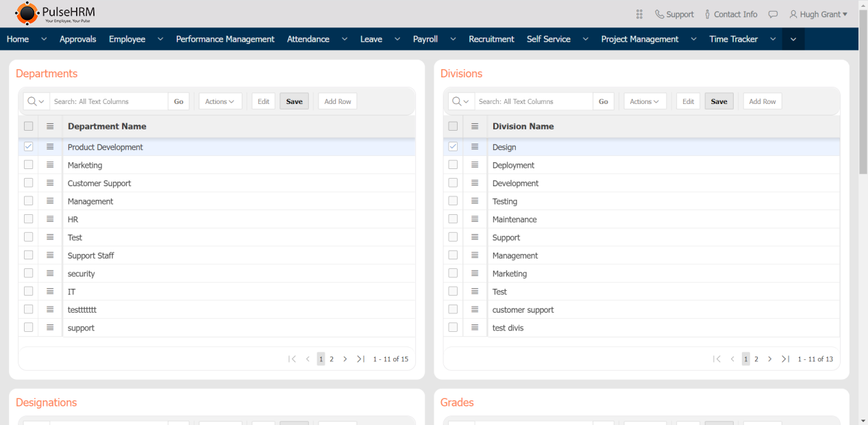Open the apps grid icon in header
Viewport: 868px width, 425px height.
click(639, 14)
